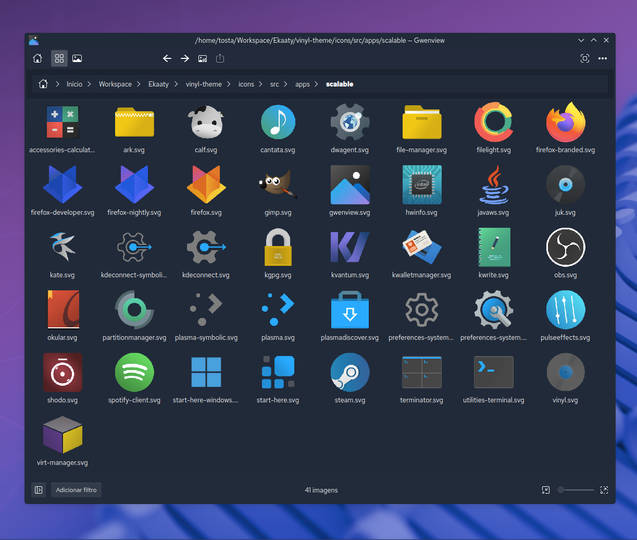Select the pulseeffects.svg thumbnail

[566, 310]
